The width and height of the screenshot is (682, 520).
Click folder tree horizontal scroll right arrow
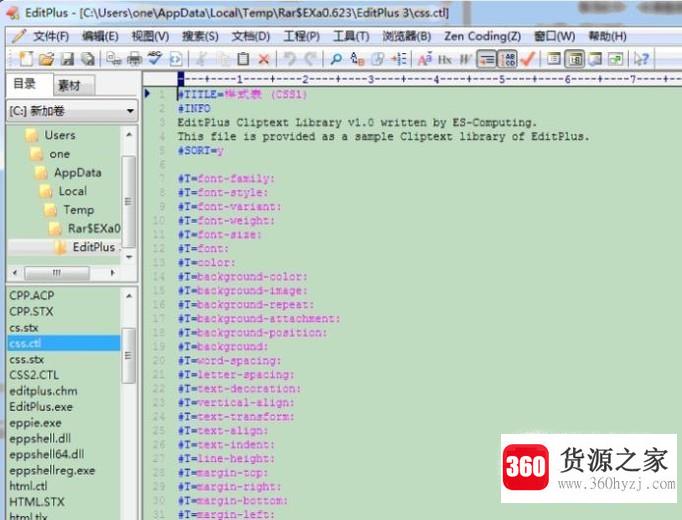[113, 273]
